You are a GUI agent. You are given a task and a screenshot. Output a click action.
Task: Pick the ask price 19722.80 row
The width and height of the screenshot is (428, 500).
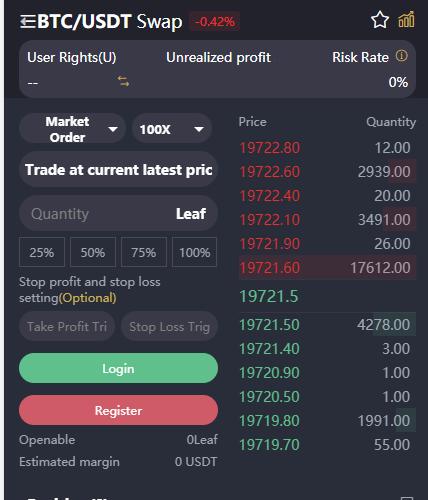pyautogui.click(x=327, y=148)
